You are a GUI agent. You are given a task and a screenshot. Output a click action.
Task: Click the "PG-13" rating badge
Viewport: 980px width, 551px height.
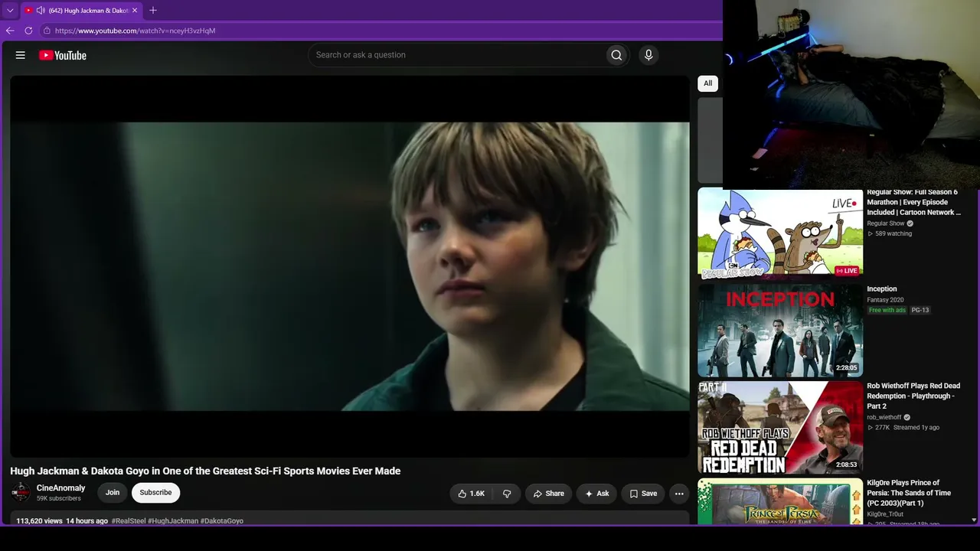click(x=920, y=310)
